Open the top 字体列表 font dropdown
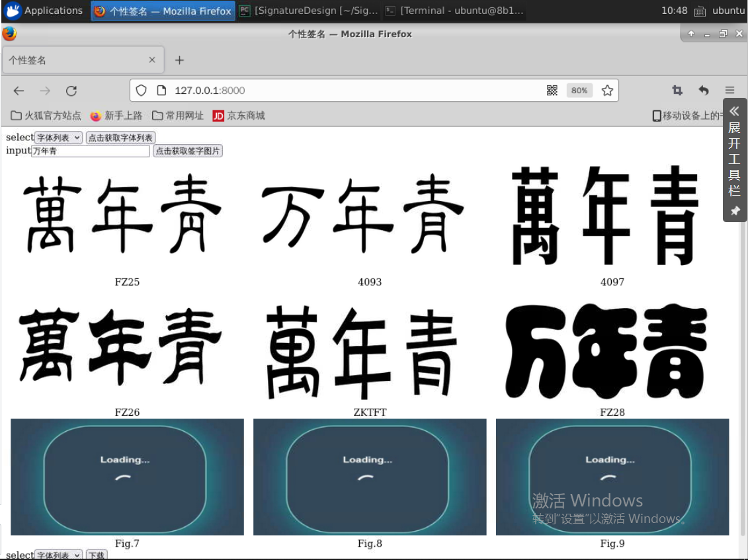 58,138
